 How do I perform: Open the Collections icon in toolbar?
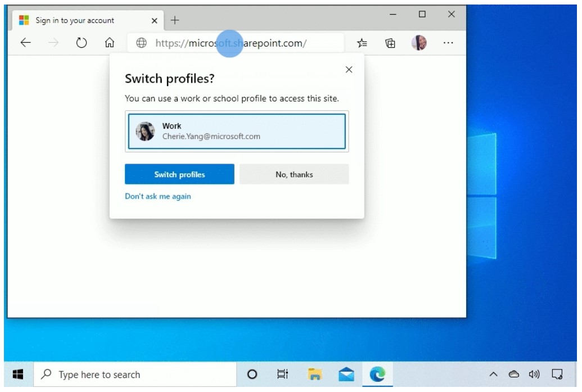[390, 43]
